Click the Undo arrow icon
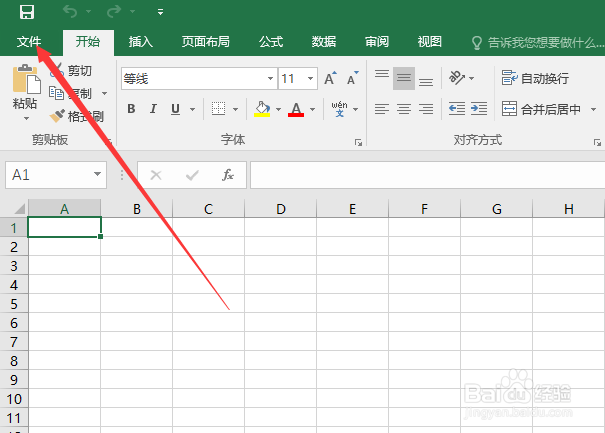The height and width of the screenshot is (433, 605). (70, 12)
